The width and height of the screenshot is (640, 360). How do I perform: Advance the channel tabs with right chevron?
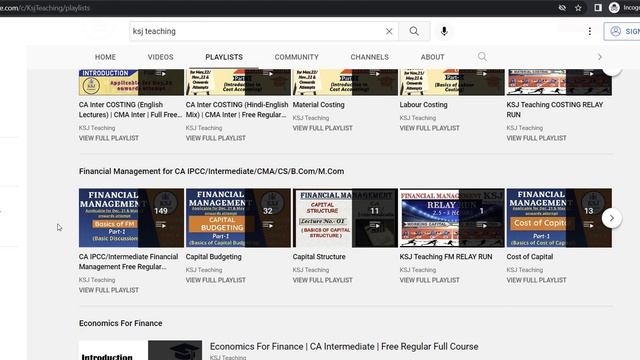600,57
